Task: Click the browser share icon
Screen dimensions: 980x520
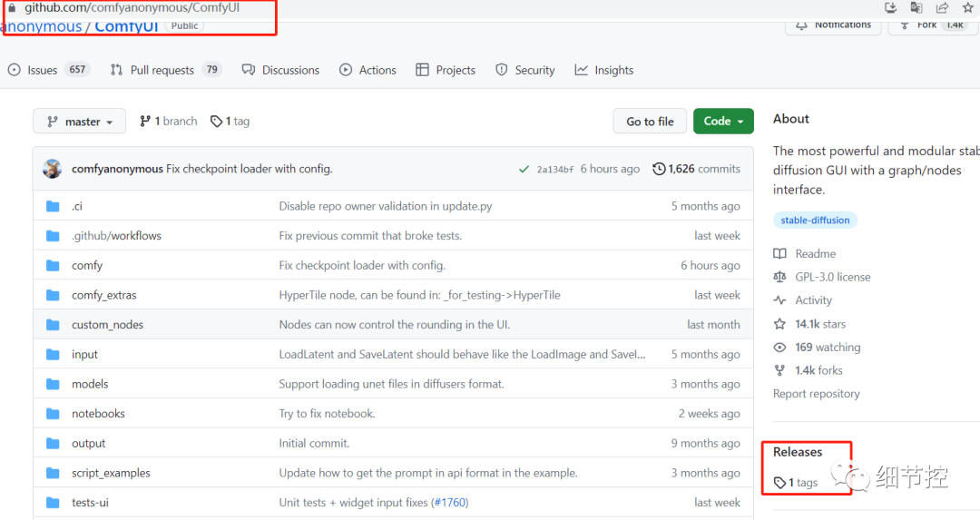Action: pyautogui.click(x=942, y=7)
